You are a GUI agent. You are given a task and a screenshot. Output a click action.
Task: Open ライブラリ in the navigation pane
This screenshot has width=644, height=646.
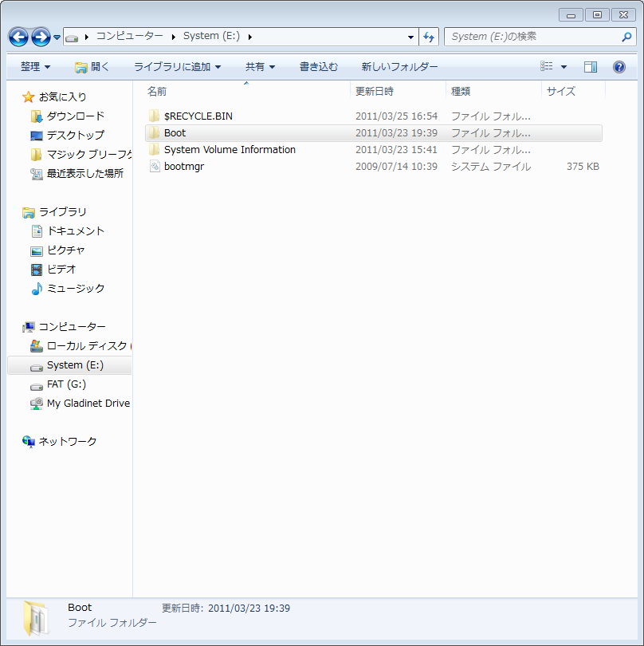tap(63, 212)
